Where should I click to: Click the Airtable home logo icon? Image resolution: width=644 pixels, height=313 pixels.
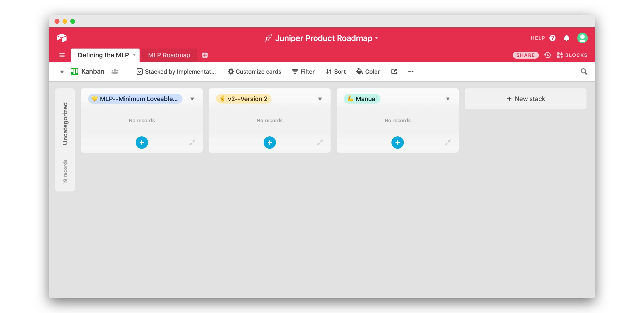click(x=62, y=38)
